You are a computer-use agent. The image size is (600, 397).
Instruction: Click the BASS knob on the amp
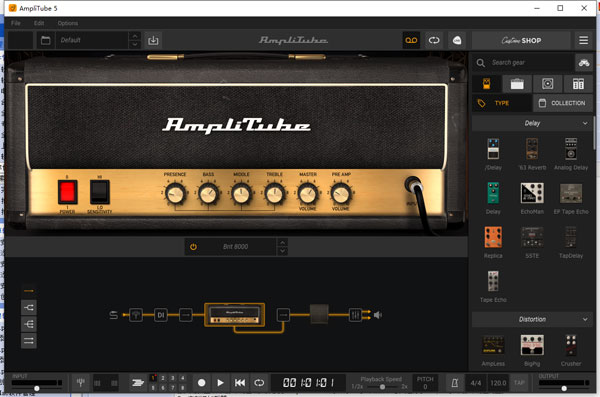[x=209, y=194]
